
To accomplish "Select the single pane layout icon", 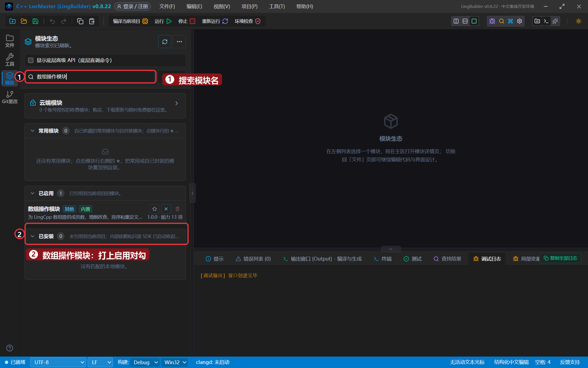I will (x=474, y=21).
